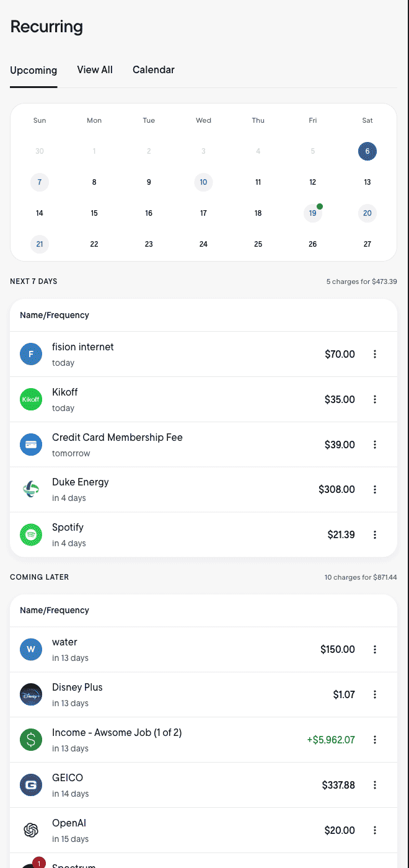Open three-dot menu for Duke Energy

(x=375, y=489)
